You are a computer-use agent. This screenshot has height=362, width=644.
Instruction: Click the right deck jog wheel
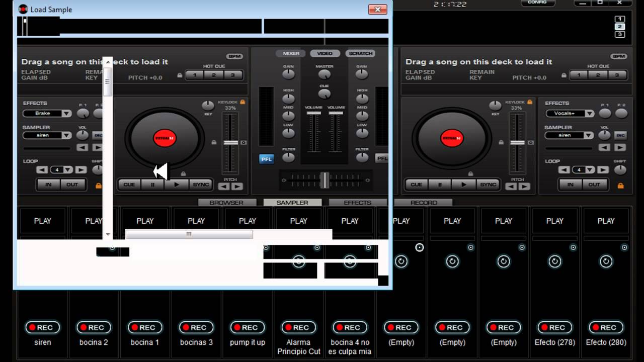point(452,138)
